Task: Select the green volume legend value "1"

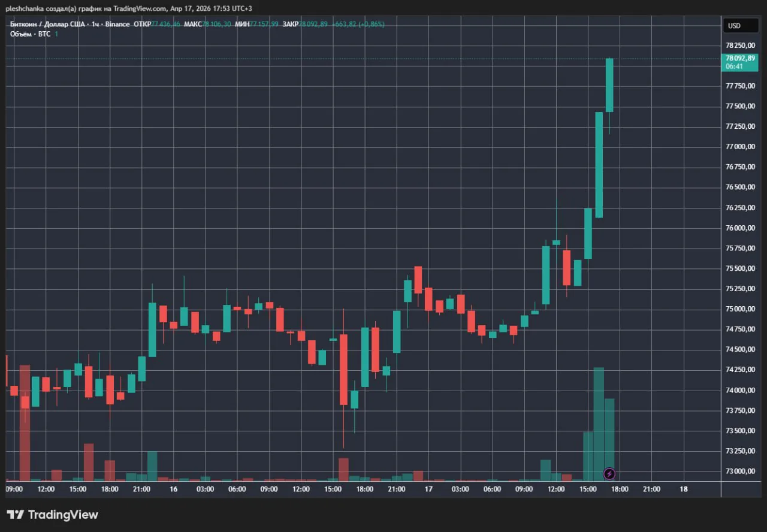Action: pos(56,34)
